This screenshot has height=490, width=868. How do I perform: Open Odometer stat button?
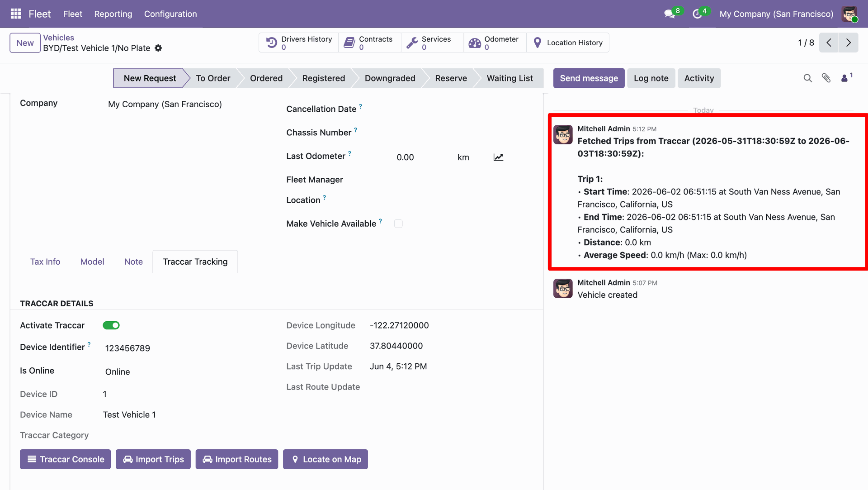click(x=495, y=43)
